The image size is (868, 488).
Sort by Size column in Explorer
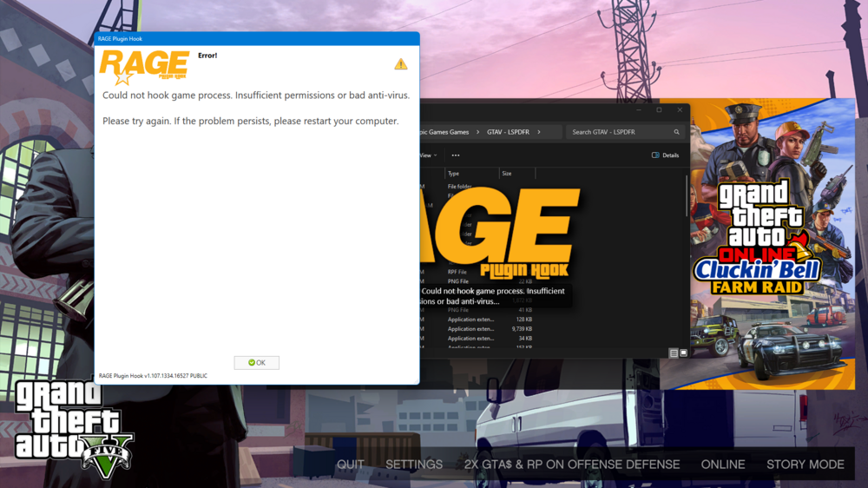click(517, 174)
